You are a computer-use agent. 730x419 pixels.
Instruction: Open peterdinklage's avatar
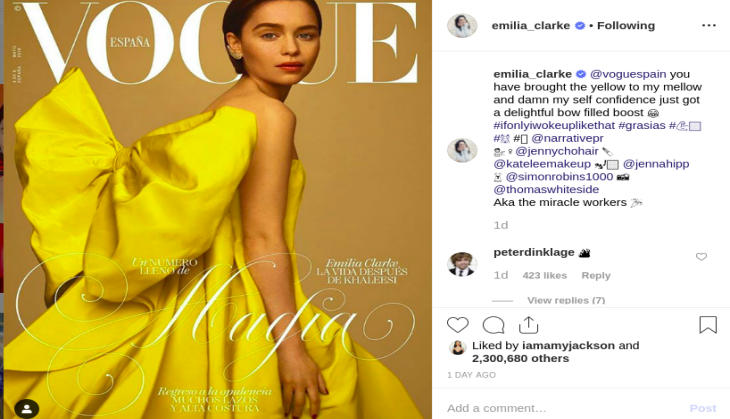(462, 264)
